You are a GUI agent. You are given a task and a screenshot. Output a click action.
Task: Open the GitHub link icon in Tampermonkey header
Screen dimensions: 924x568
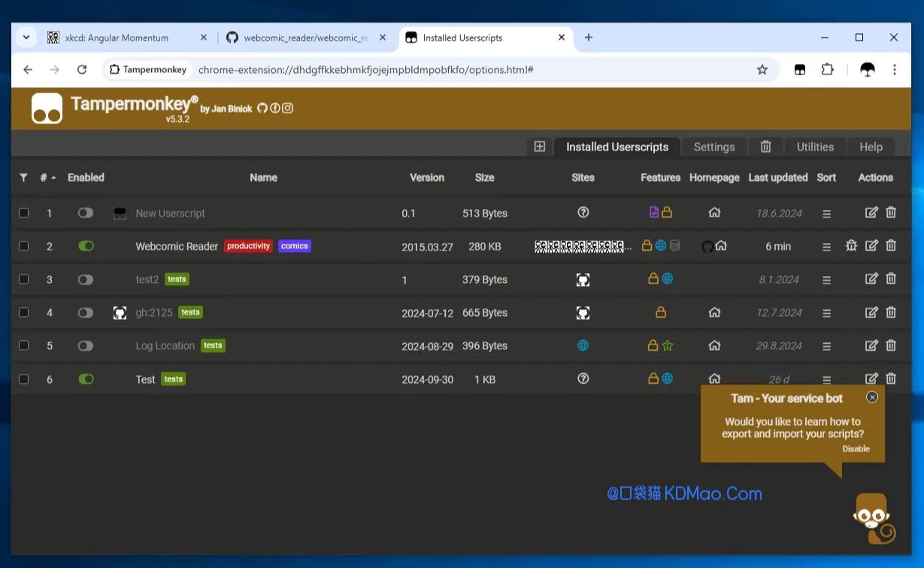point(262,108)
